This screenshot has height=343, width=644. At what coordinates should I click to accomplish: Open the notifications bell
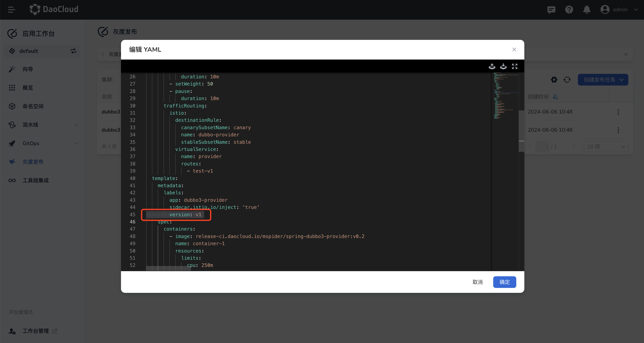click(586, 9)
